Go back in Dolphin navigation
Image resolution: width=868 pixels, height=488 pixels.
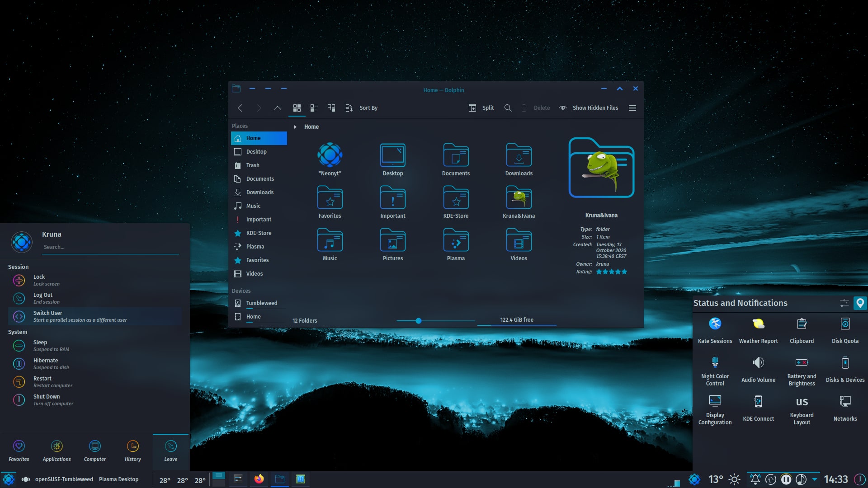pos(240,108)
